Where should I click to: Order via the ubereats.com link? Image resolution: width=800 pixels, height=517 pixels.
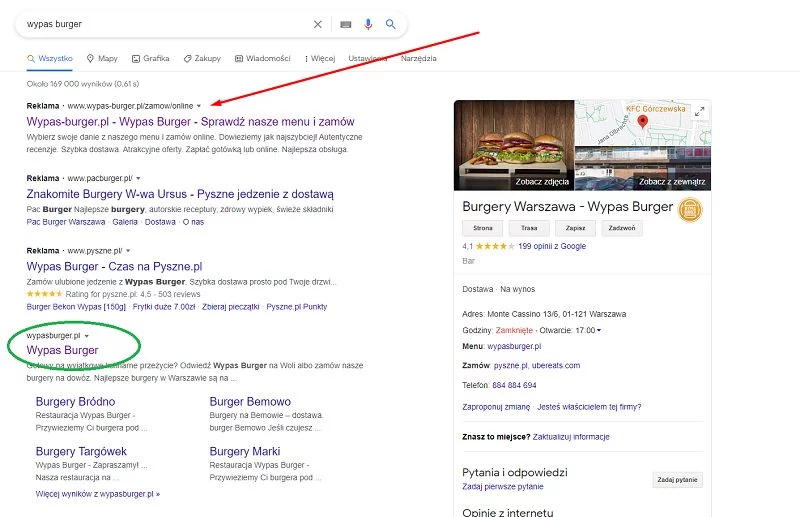[x=556, y=365]
